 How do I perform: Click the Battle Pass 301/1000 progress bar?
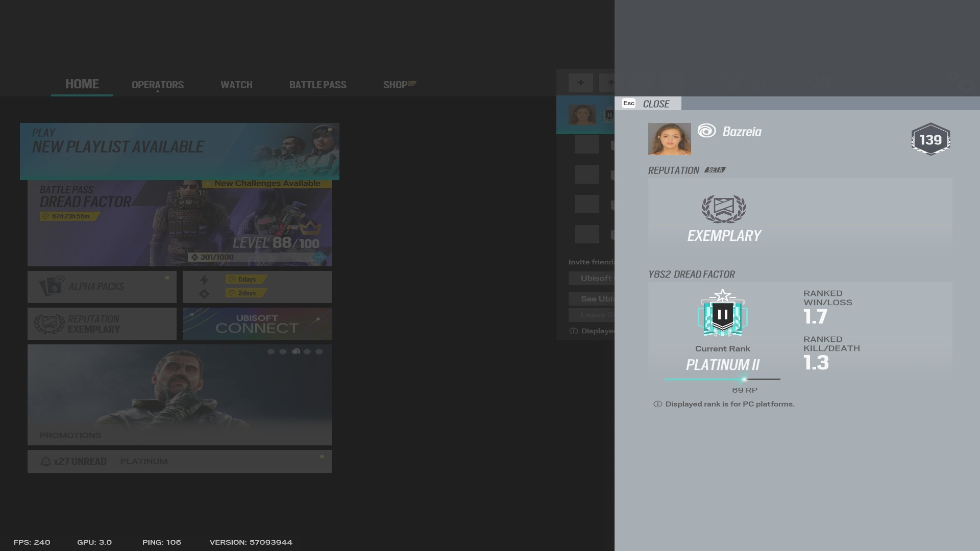257,257
